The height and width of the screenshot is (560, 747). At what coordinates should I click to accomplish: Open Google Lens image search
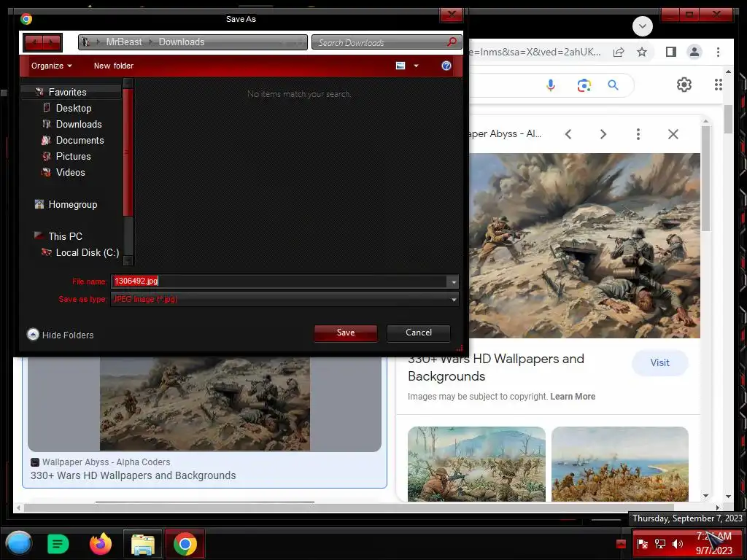pos(584,85)
